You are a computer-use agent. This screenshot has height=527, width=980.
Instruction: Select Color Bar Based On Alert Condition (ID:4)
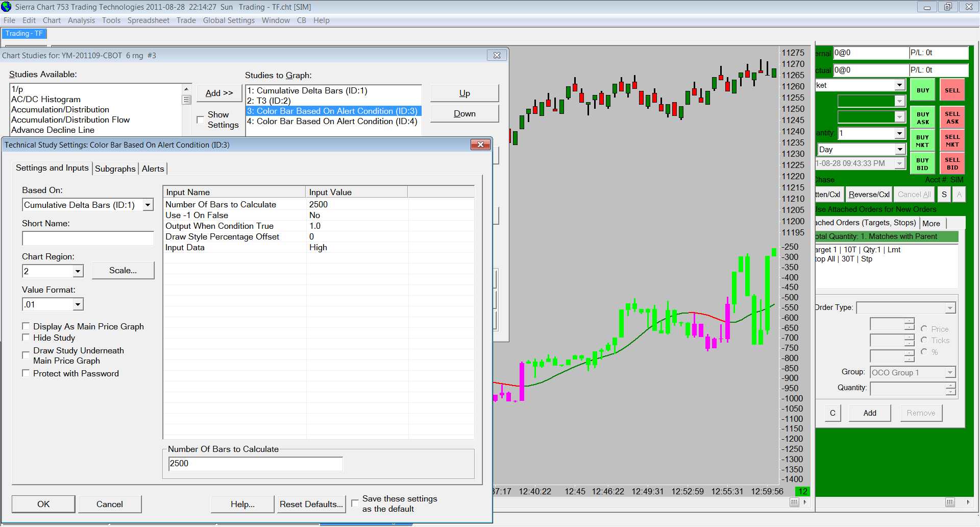coord(333,121)
